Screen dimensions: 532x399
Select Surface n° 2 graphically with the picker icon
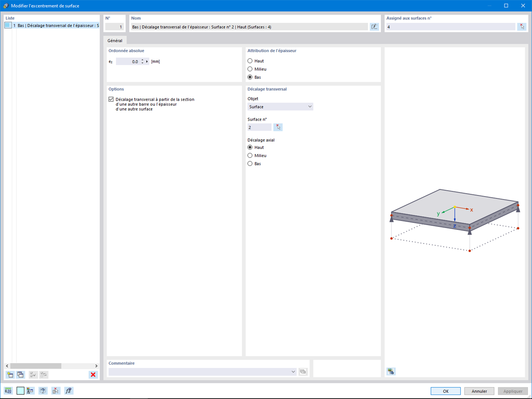(278, 127)
